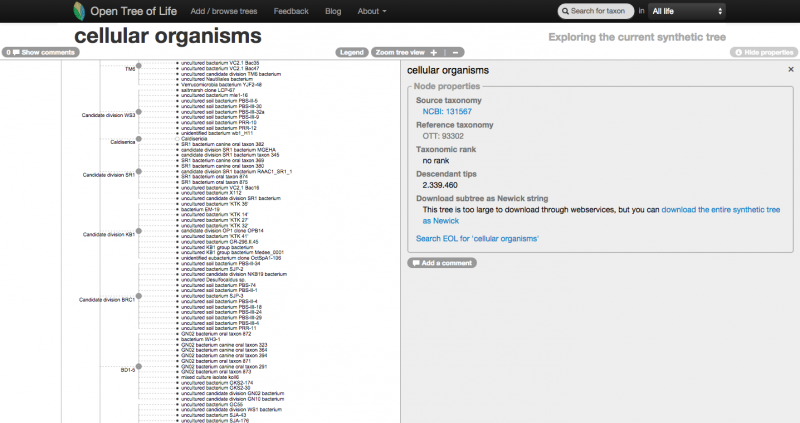Click the Open Tree of Life leaf logo
The width and height of the screenshot is (800, 423).
(x=79, y=12)
